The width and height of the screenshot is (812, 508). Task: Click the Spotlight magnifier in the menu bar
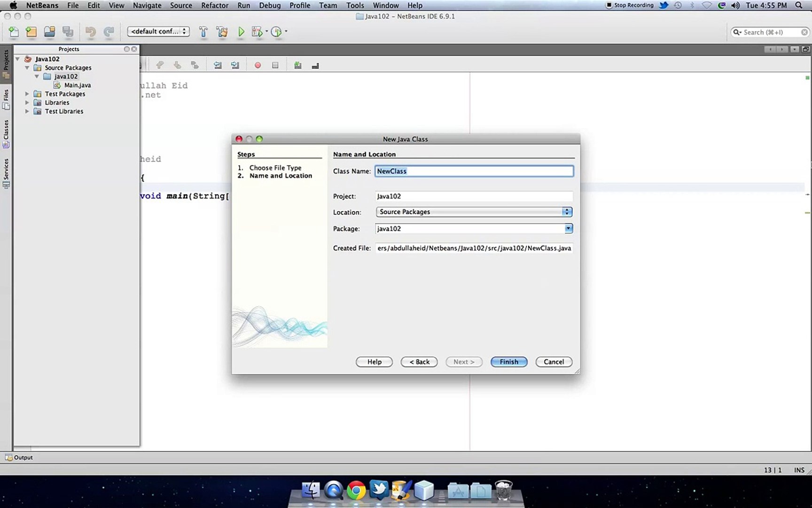click(798, 5)
